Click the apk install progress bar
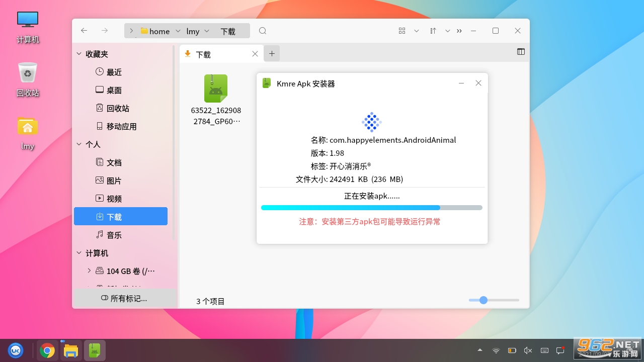This screenshot has width=644, height=362. click(x=372, y=208)
